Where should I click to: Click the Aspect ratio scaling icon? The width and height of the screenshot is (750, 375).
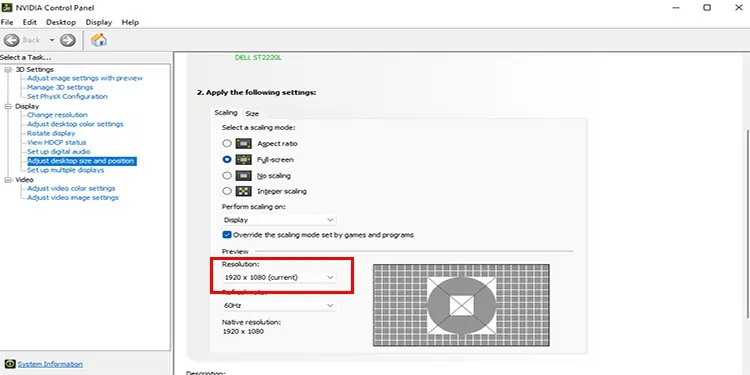243,143
